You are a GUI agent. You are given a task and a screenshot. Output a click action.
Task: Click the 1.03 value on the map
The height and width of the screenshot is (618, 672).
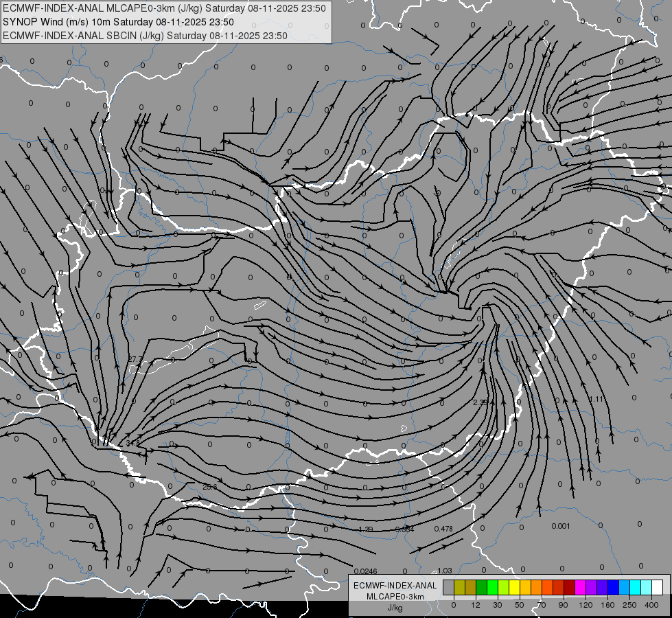coord(444,571)
